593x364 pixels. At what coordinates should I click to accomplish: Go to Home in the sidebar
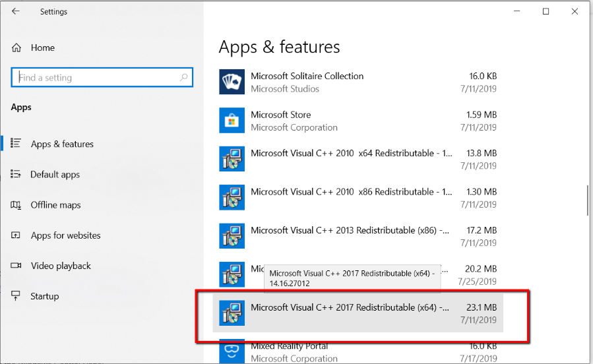[42, 47]
